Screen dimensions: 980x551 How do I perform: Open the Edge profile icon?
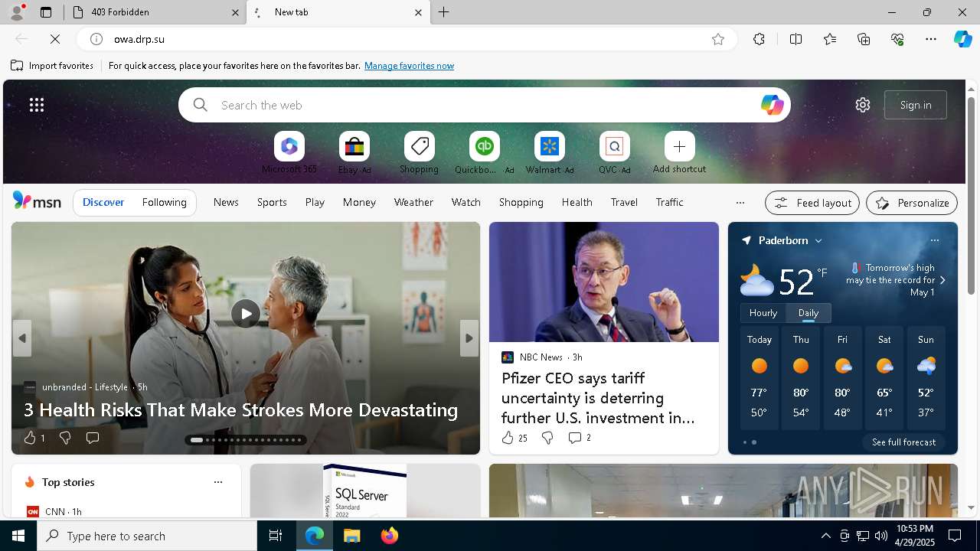coord(17,12)
